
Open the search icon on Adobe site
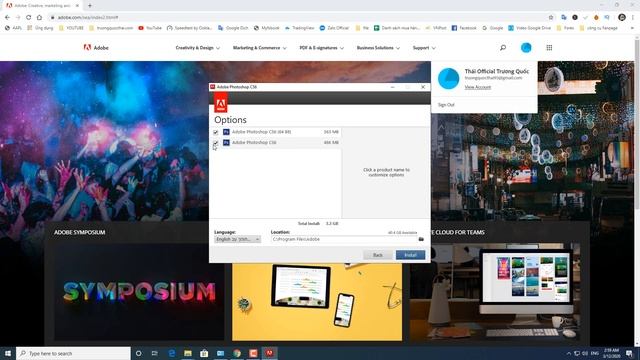503,48
